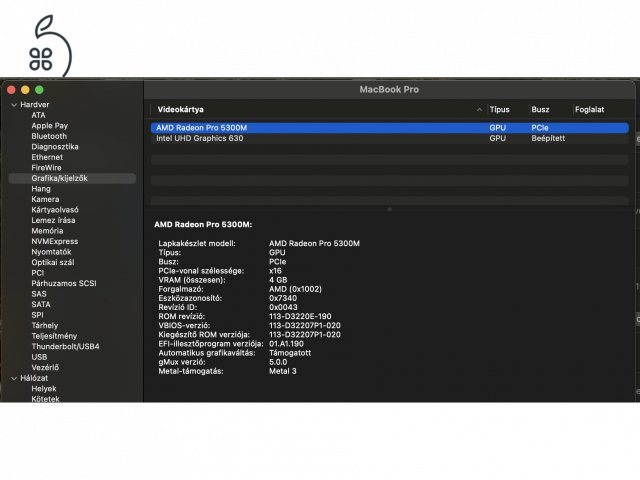Collapse the Hardver tree section

(14, 105)
